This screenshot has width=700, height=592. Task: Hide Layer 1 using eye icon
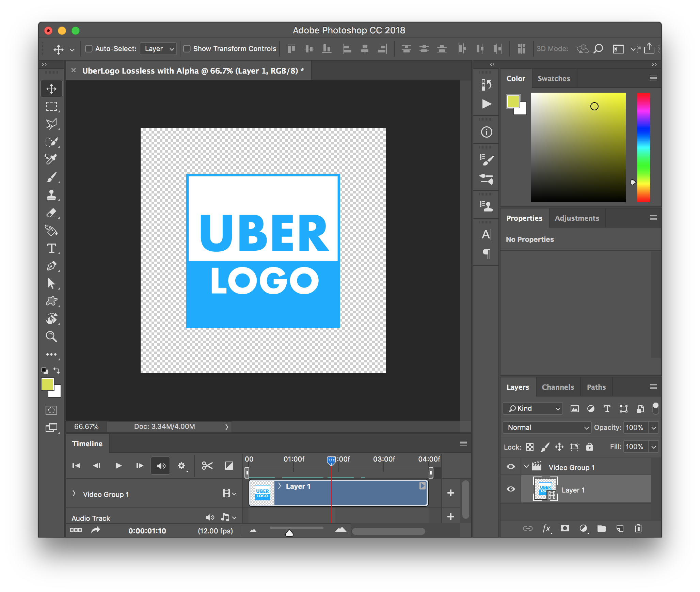point(511,489)
